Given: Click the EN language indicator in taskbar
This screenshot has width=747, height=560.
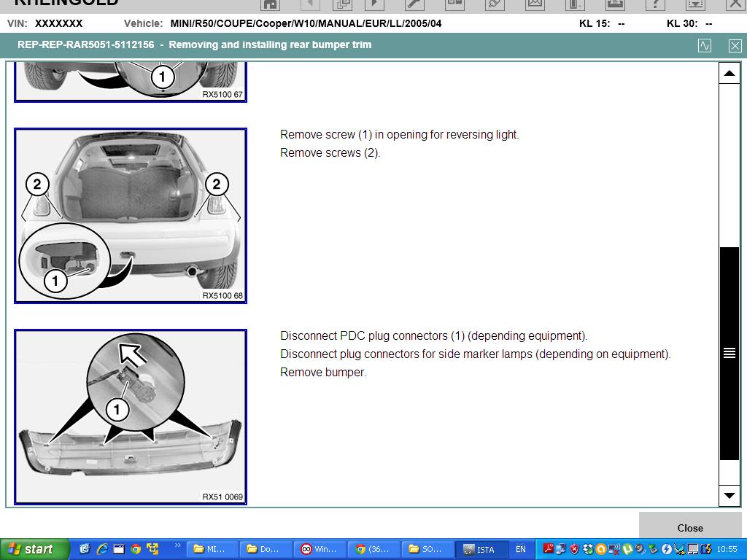Looking at the screenshot, I should tap(521, 549).
